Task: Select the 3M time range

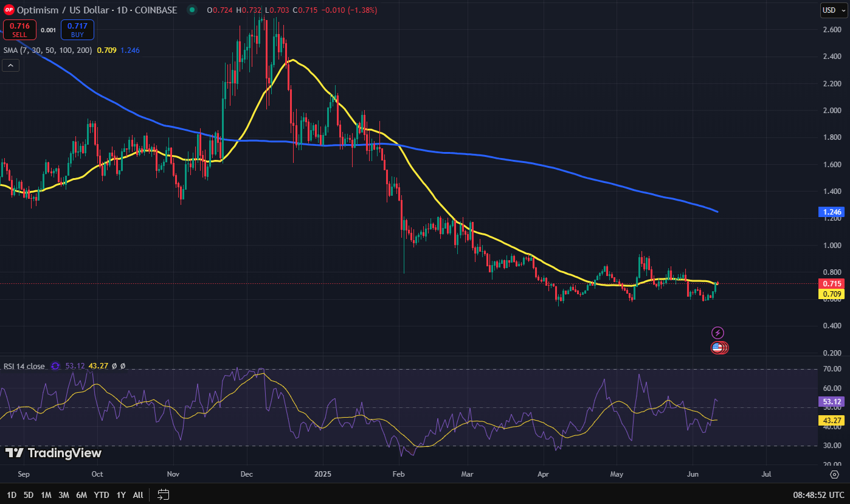Action: pos(63,495)
